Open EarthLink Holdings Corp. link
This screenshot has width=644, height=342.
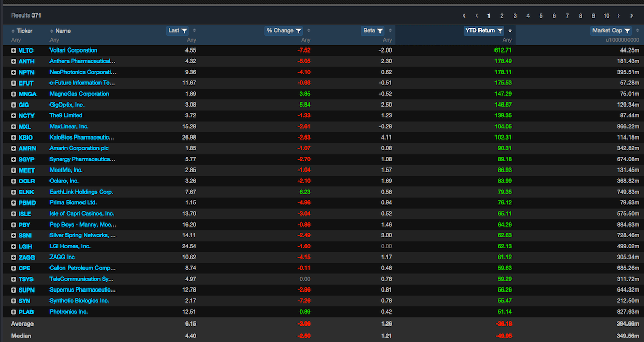coord(81,192)
